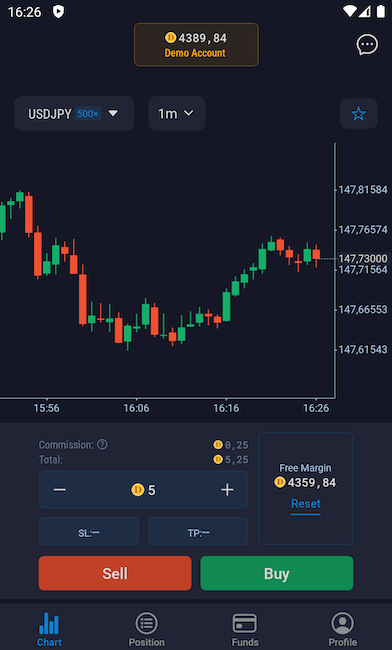This screenshot has width=392, height=650.
Task: Show commission help question mark
Action: click(x=102, y=445)
